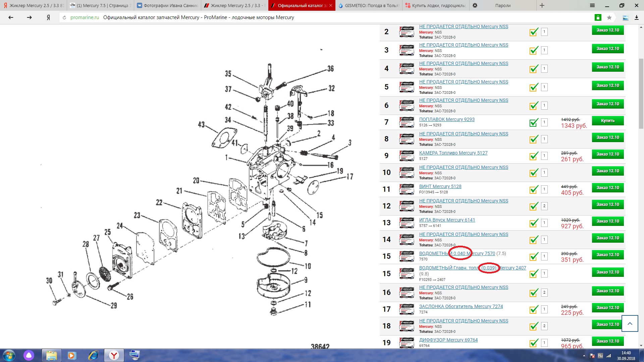Viewport: 644px width, 362px height.
Task: Click the Yandex home Я icon
Action: pos(48,17)
